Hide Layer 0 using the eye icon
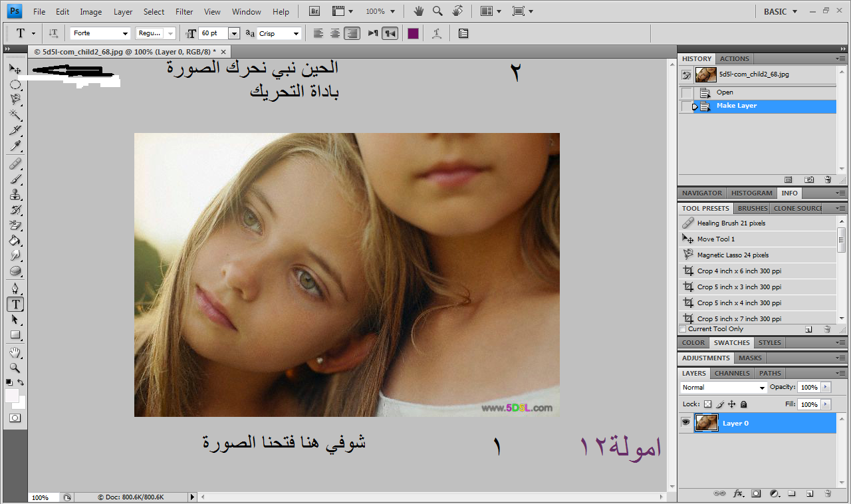Screen dimensions: 851x504 [685, 423]
